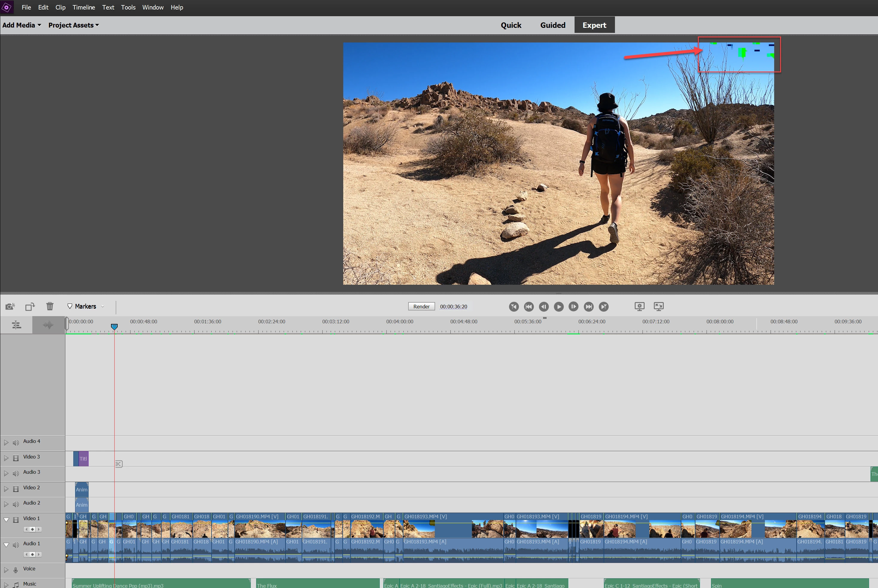Step back one frame
878x588 pixels.
[543, 307]
